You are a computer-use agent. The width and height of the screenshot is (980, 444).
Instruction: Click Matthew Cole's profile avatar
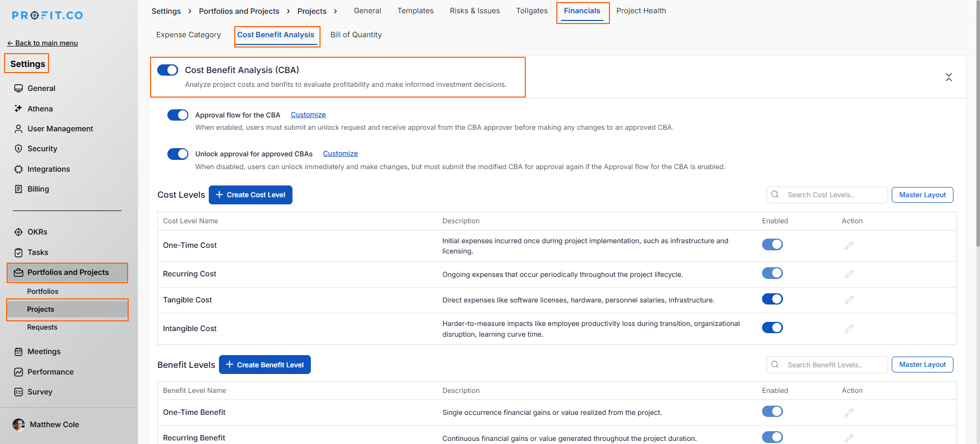point(19,425)
